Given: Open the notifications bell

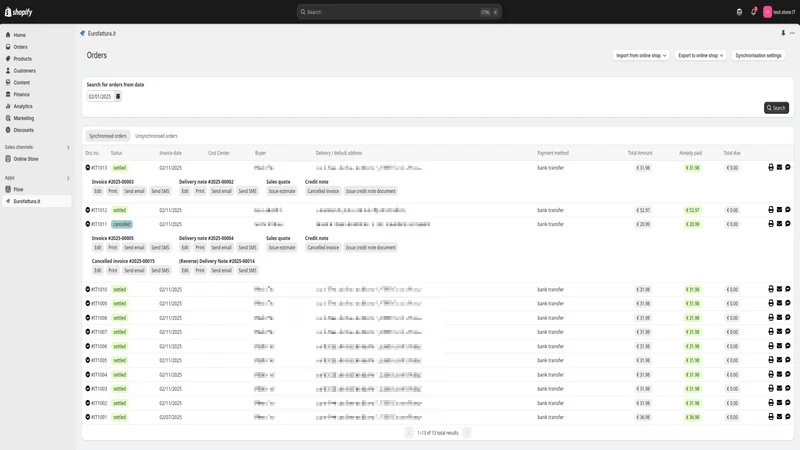Looking at the screenshot, I should pyautogui.click(x=754, y=12).
